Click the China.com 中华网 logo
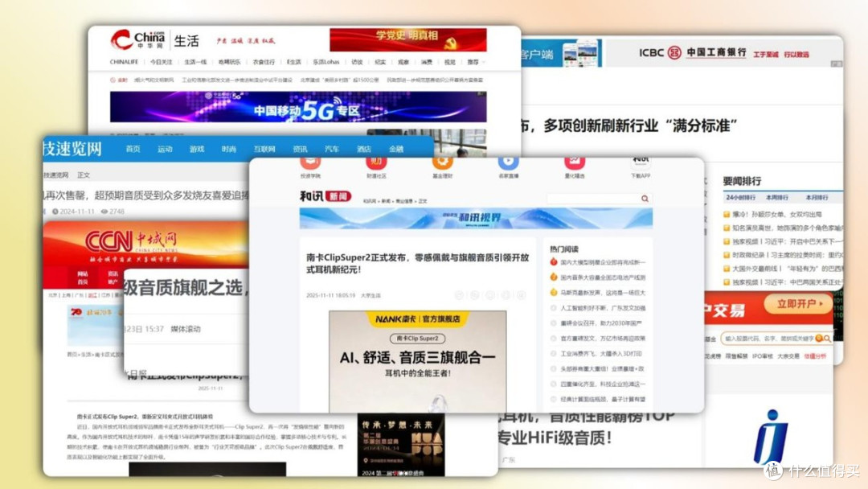This screenshot has width=868, height=489. pos(137,40)
